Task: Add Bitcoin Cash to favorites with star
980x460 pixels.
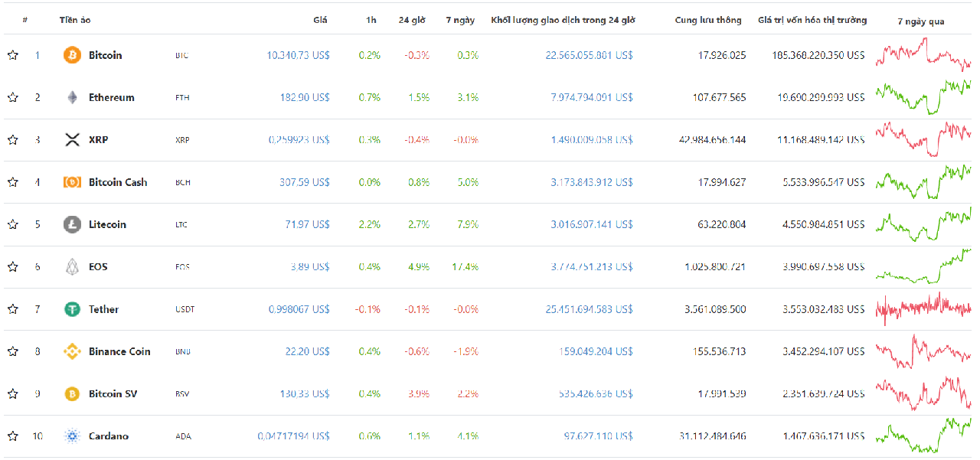Action: [x=13, y=182]
